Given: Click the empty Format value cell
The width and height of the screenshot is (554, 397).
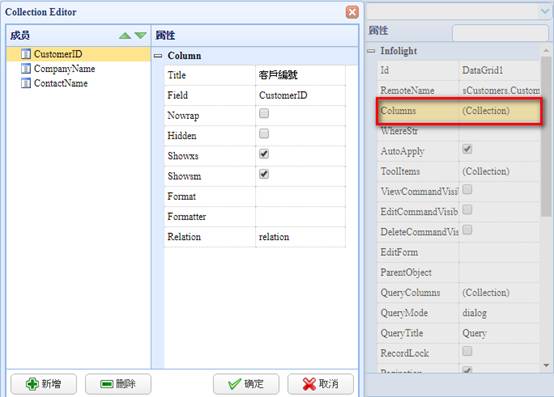Looking at the screenshot, I should pyautogui.click(x=300, y=196).
